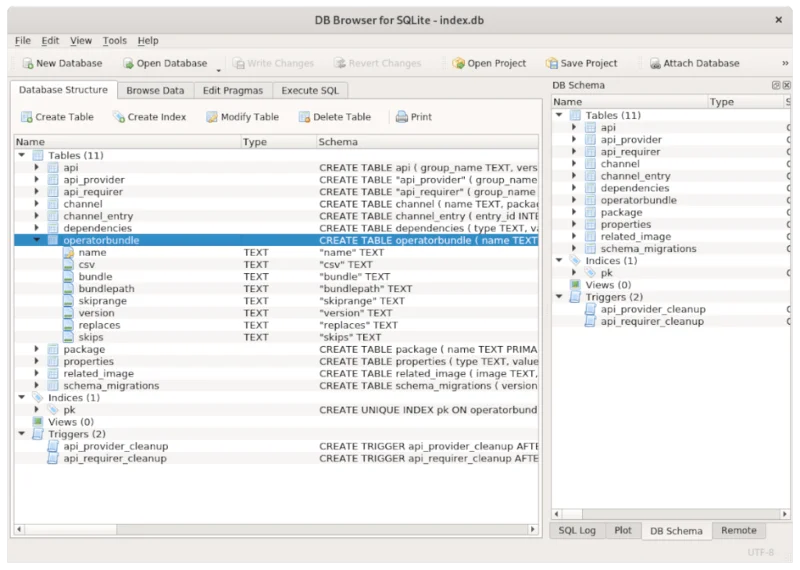
Task: Switch to the Execute SQL tab
Action: [310, 90]
